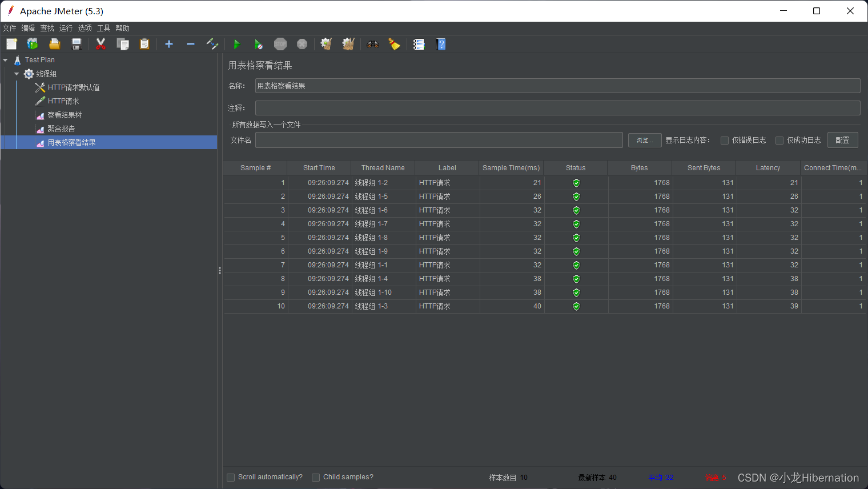868x489 pixels.
Task: Enable 仅错误日志 checkbox
Action: click(725, 140)
